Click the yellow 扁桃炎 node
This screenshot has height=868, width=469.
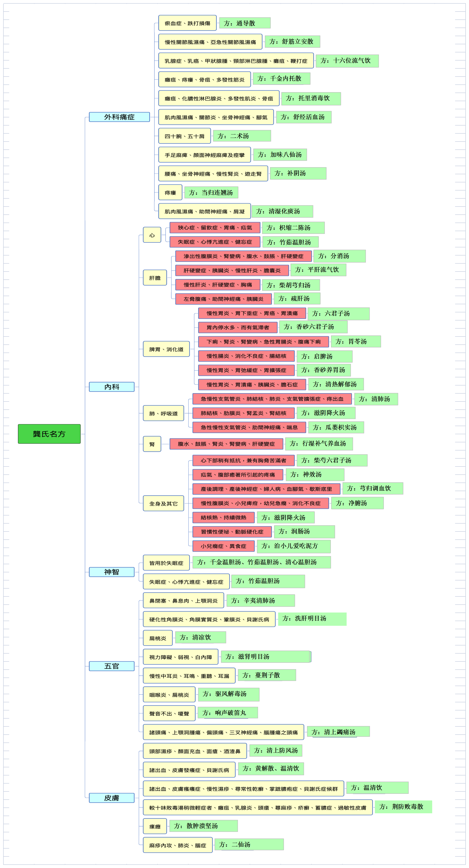coord(158,638)
